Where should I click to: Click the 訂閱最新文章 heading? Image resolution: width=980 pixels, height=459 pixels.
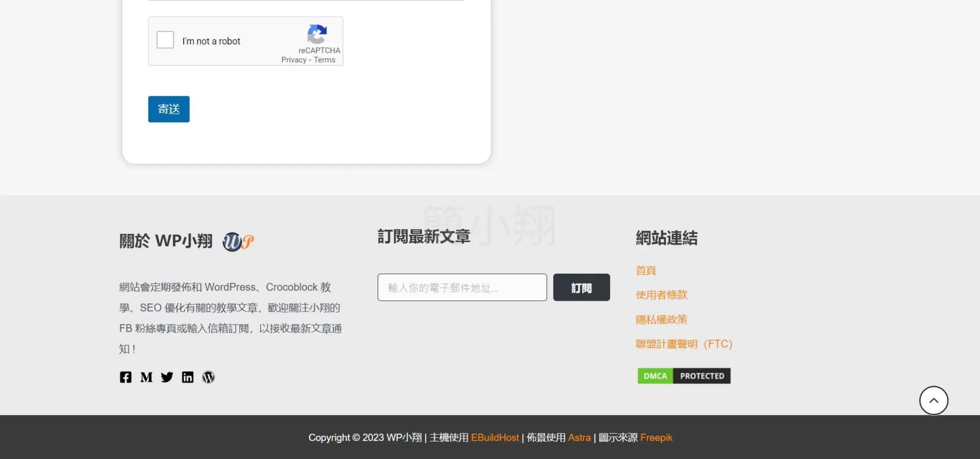pos(424,236)
